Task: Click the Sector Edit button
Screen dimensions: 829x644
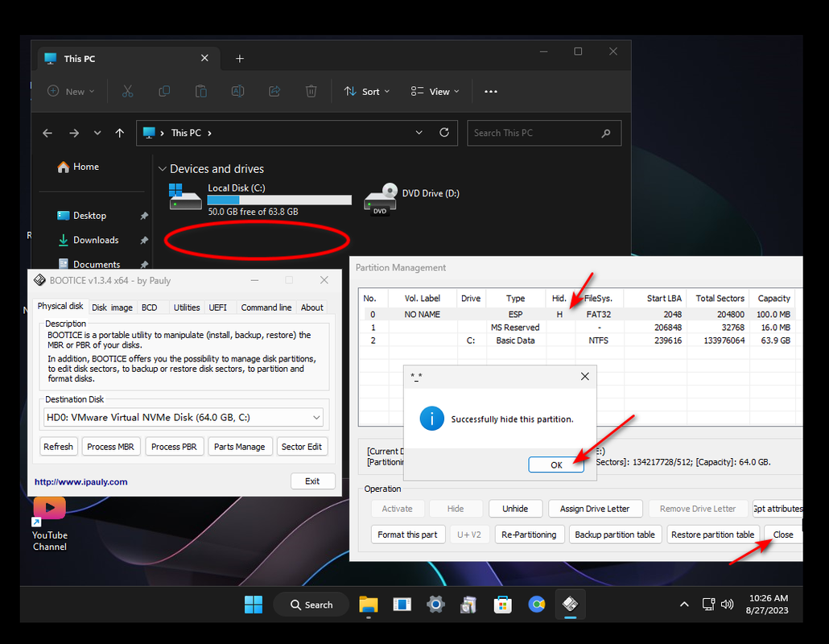Action: (x=301, y=447)
